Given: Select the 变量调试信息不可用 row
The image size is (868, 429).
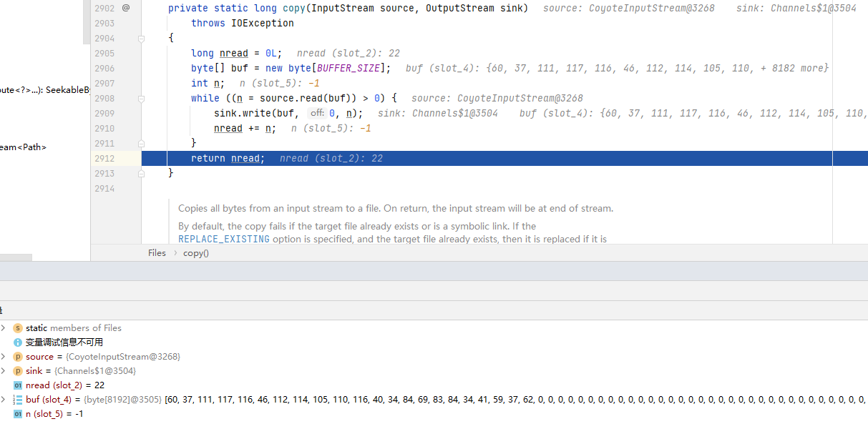Looking at the screenshot, I should [x=434, y=342].
